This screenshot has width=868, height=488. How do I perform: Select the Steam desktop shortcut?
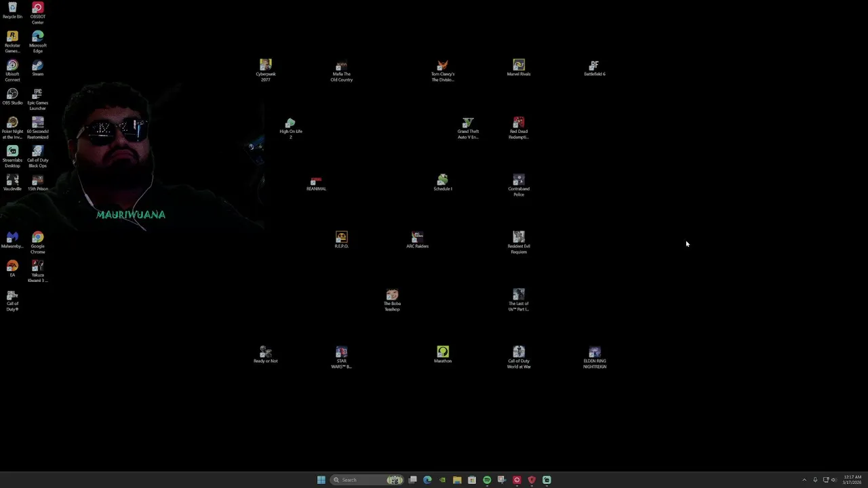pos(38,68)
